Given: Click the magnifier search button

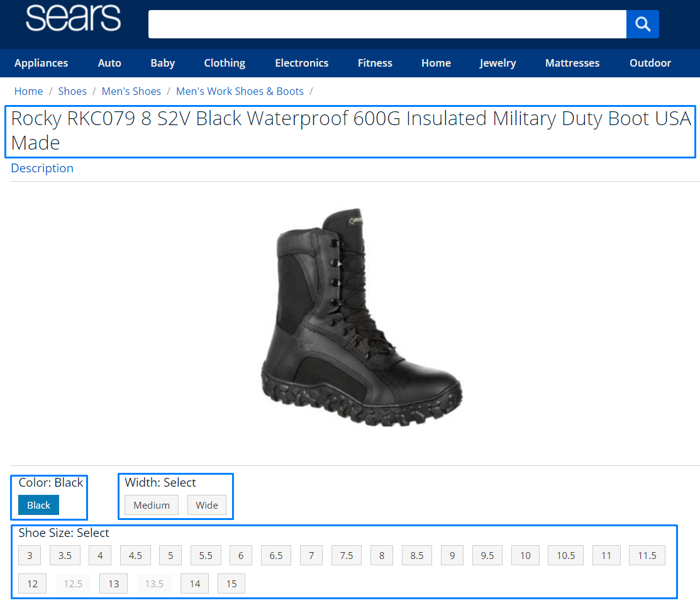Looking at the screenshot, I should coord(642,24).
